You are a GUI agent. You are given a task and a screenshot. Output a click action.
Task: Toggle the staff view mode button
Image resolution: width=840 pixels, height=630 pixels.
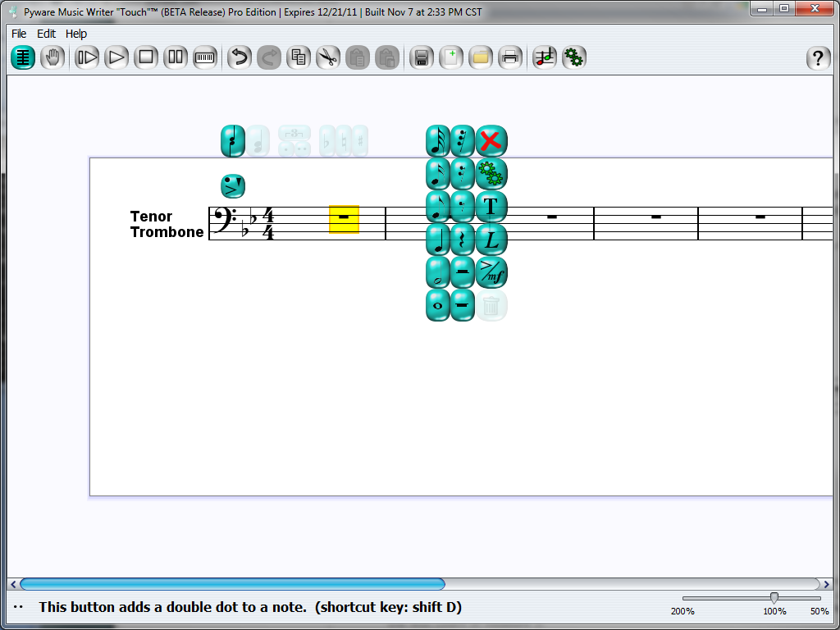(23, 57)
